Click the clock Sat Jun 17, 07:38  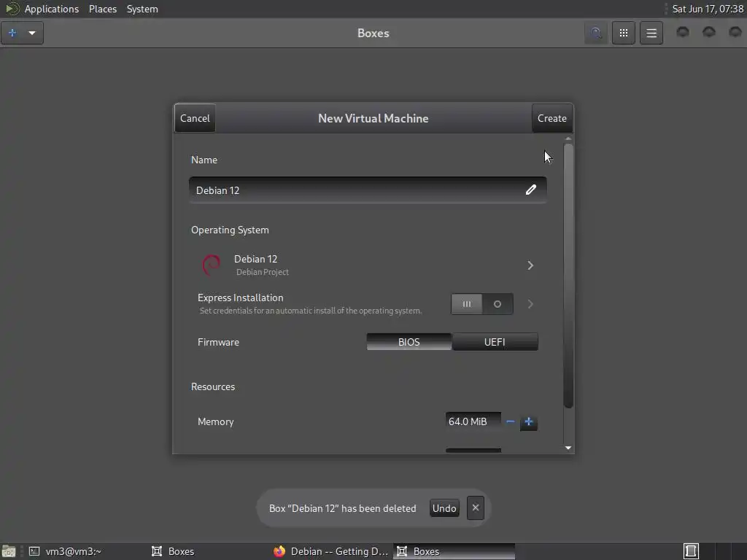coord(708,9)
